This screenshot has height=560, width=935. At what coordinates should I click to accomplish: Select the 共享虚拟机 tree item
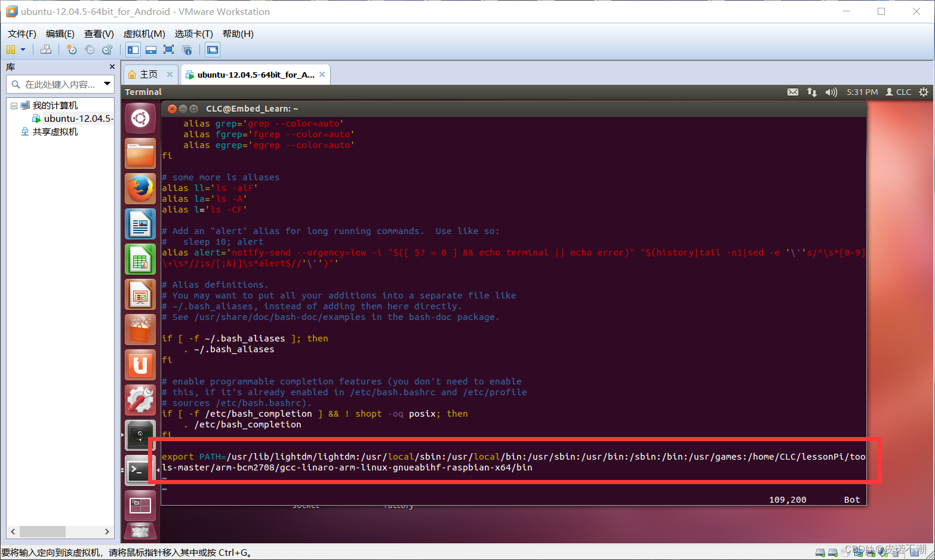pyautogui.click(x=55, y=132)
